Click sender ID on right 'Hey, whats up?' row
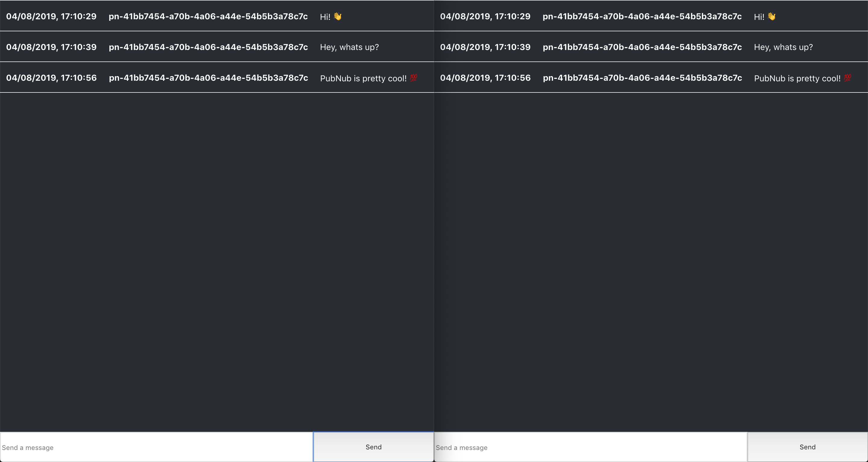 [642, 47]
